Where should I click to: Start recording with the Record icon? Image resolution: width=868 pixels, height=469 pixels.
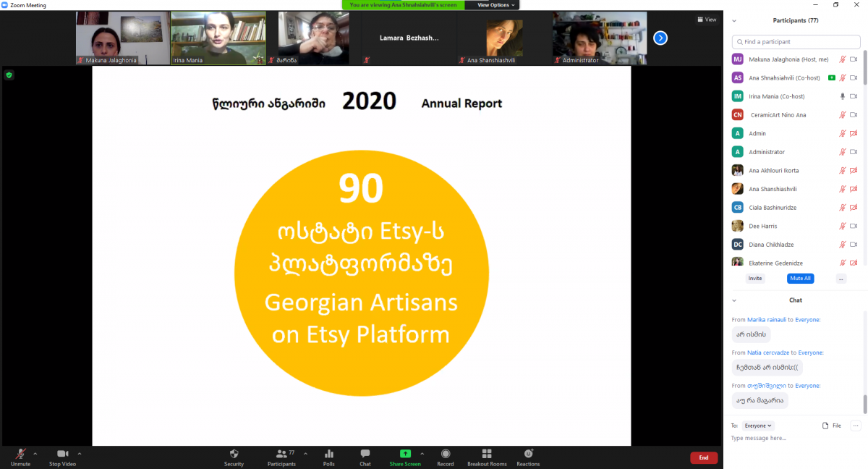446,454
